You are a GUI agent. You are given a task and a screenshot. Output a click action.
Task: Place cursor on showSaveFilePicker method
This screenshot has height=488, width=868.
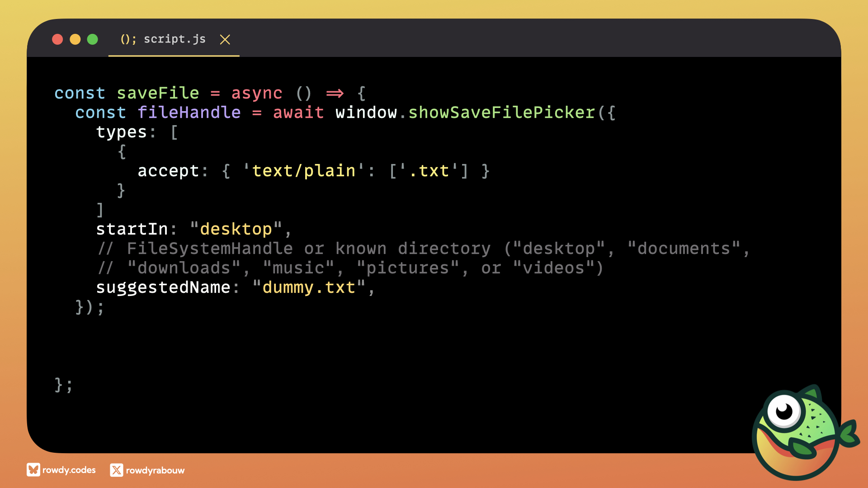pyautogui.click(x=501, y=113)
